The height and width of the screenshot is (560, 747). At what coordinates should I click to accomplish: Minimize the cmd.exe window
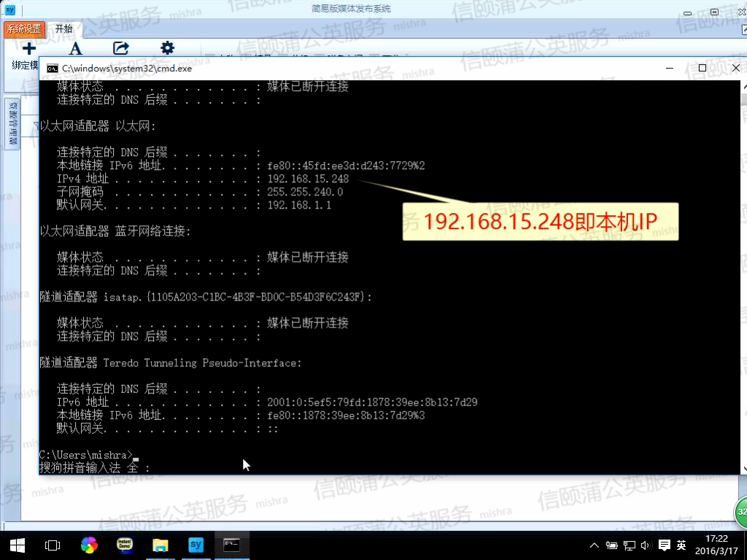point(670,68)
